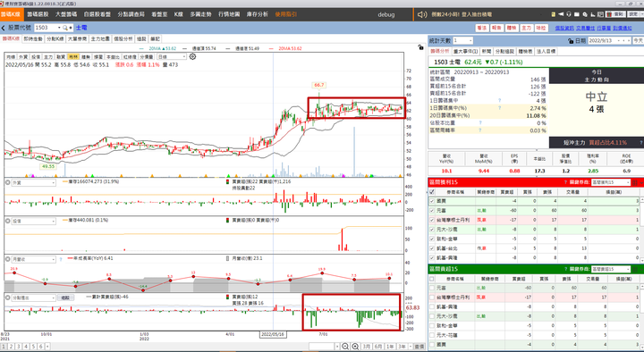Open 關鍵券商 dropdown in 區間賣超15 header

tap(610, 269)
